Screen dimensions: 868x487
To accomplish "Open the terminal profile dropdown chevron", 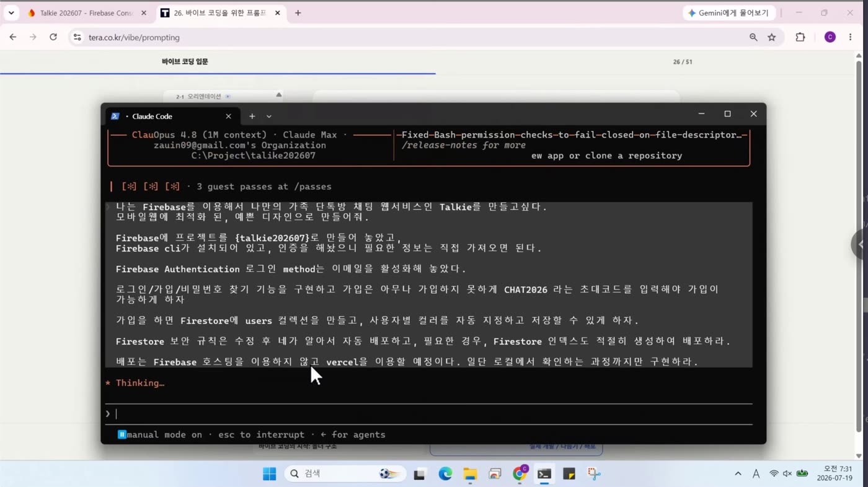I will [269, 116].
